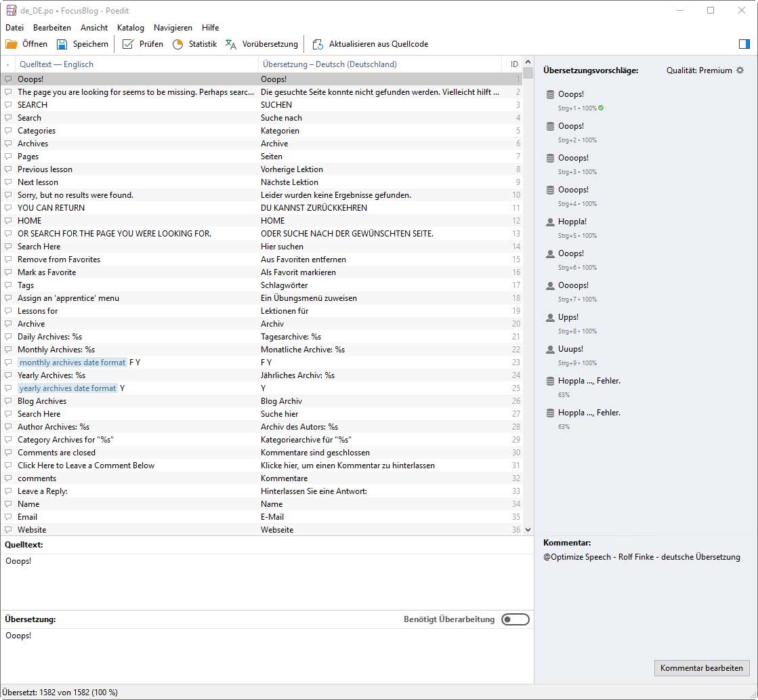This screenshot has height=700, width=758.
Task: Click 'Qualität: Premium' label
Action: pyautogui.click(x=699, y=70)
